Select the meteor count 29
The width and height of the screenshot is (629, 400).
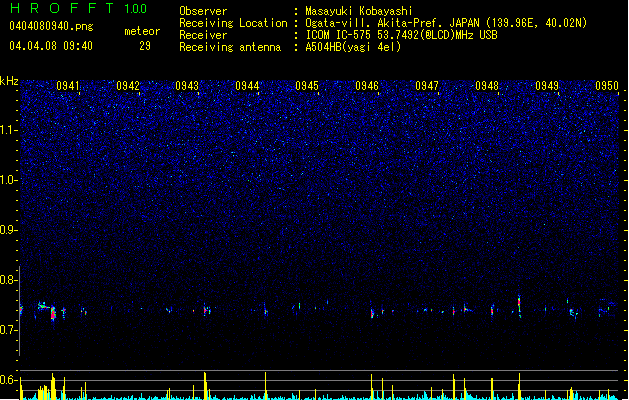[x=145, y=46]
